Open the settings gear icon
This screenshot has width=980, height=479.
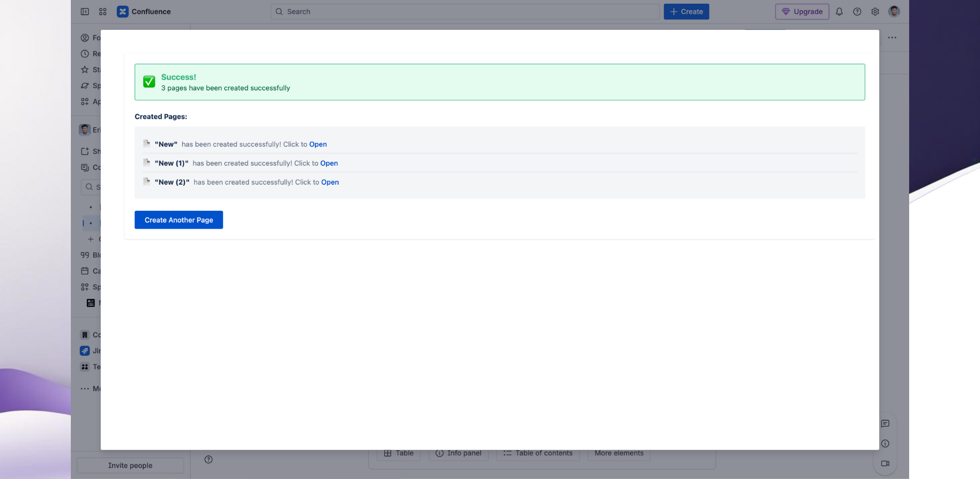[x=875, y=11]
